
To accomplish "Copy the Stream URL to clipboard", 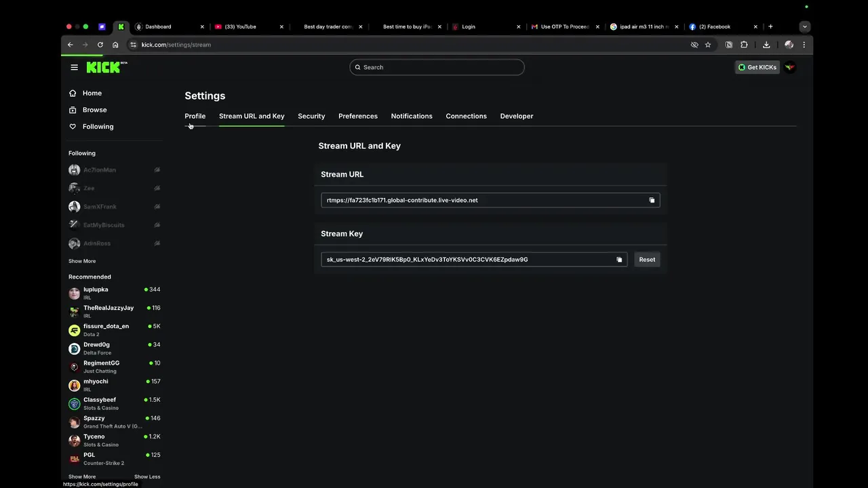I will [652, 200].
